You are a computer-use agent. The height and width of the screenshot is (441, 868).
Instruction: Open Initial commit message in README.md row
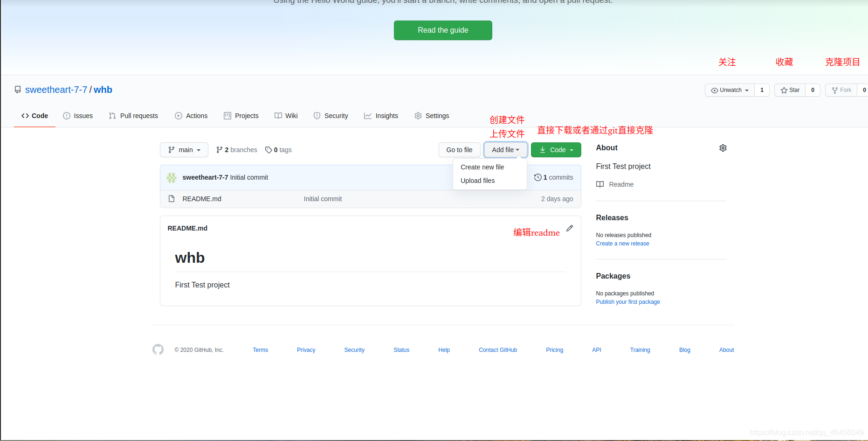[323, 199]
